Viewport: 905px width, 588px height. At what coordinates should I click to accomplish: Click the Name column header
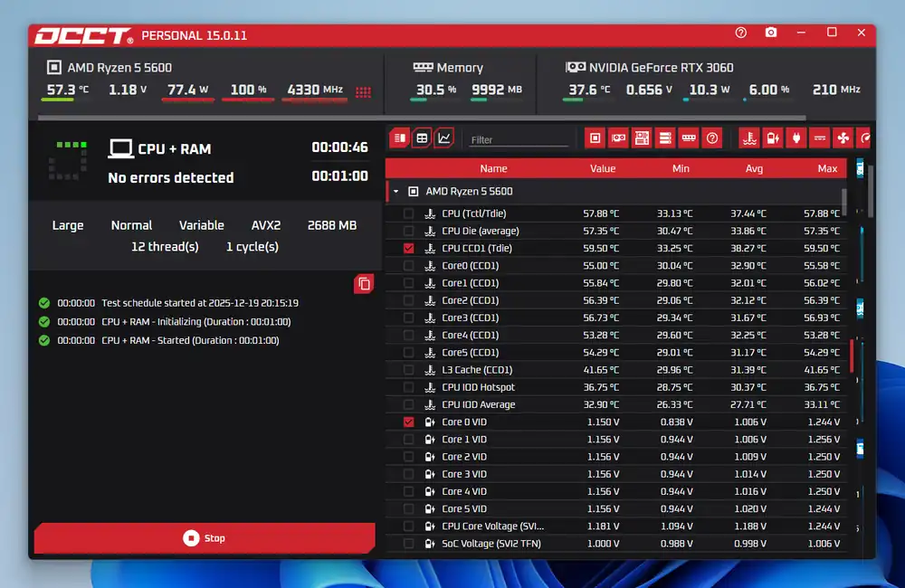[x=493, y=168]
